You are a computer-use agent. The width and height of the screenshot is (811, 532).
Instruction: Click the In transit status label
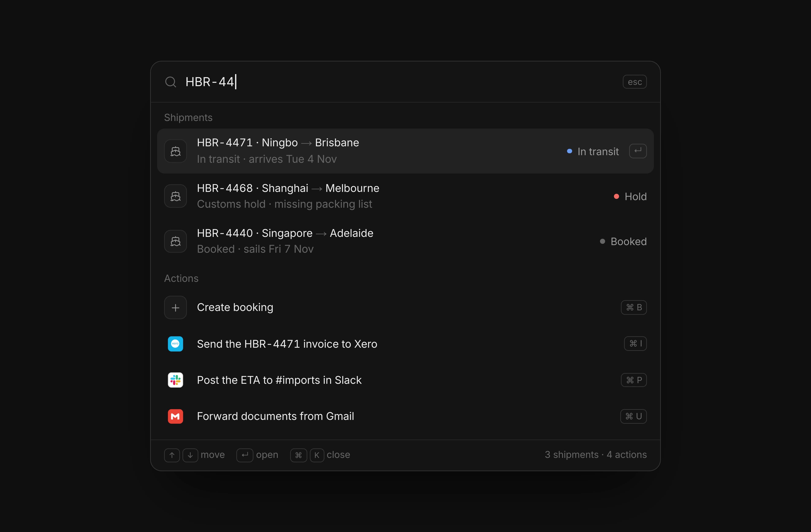tap(598, 151)
